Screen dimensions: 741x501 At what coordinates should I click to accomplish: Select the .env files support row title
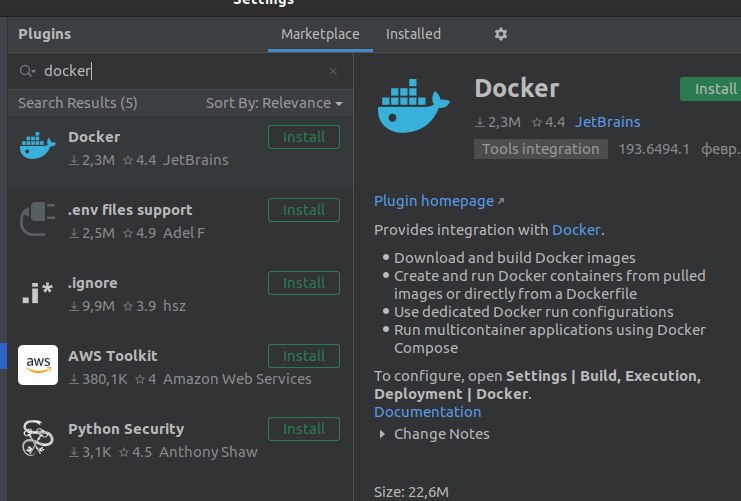click(x=130, y=210)
